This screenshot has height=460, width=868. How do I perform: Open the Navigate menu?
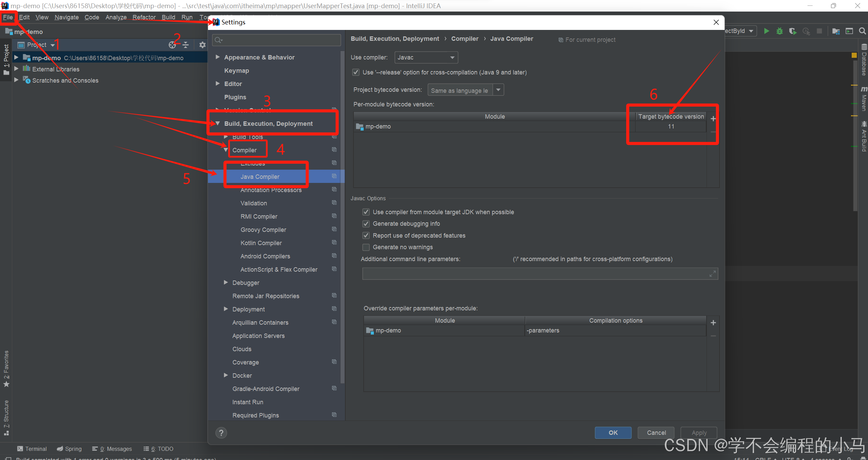pos(66,17)
